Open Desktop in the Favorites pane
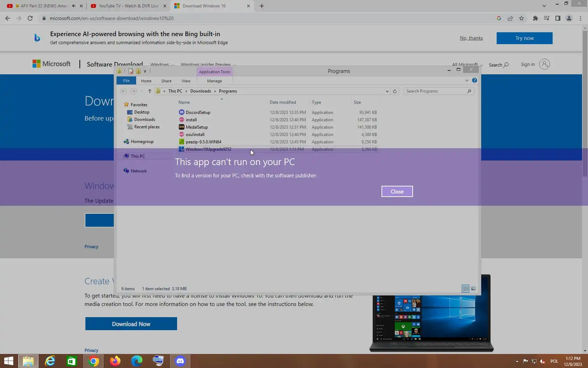This screenshot has height=368, width=588. [141, 112]
